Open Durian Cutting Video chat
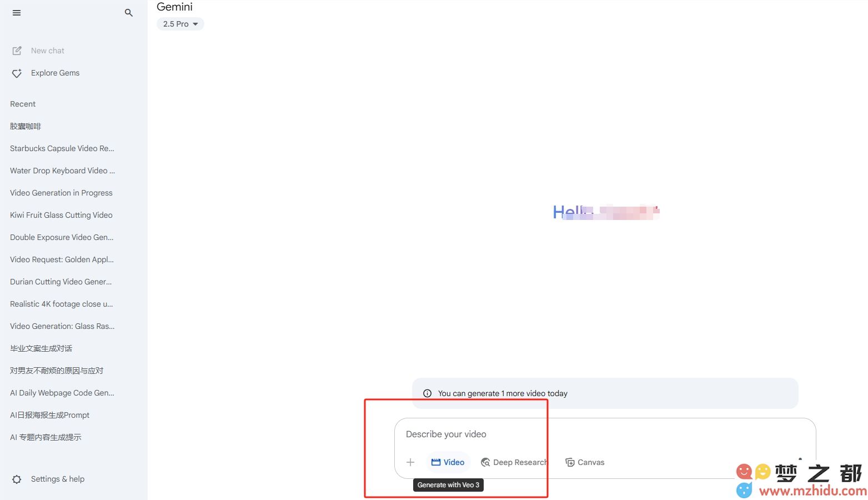This screenshot has width=868, height=500. pyautogui.click(x=61, y=282)
